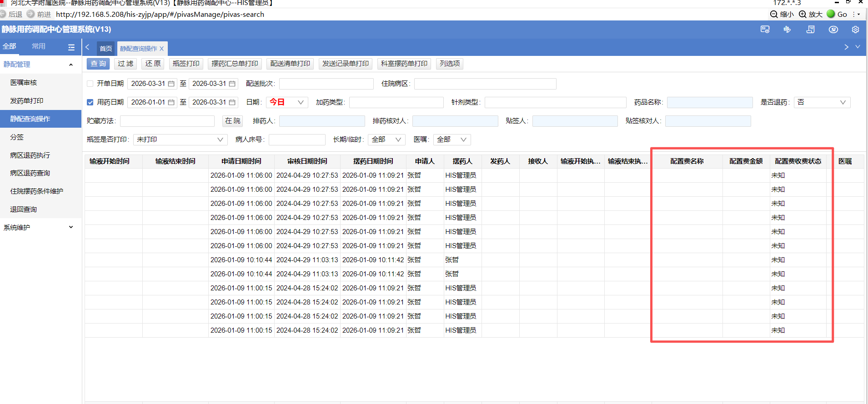The image size is (868, 404).
Task: Switch to the 常用 sidebar tab
Action: (39, 46)
